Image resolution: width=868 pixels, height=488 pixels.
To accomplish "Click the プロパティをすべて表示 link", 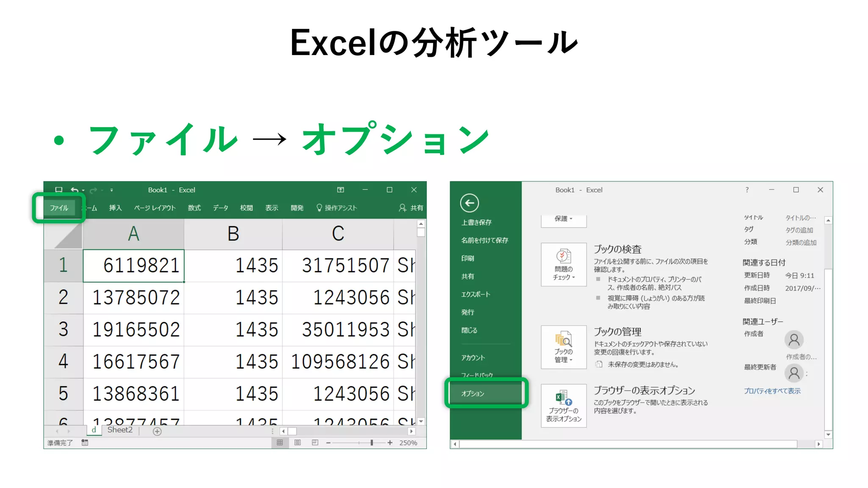I will pos(772,391).
